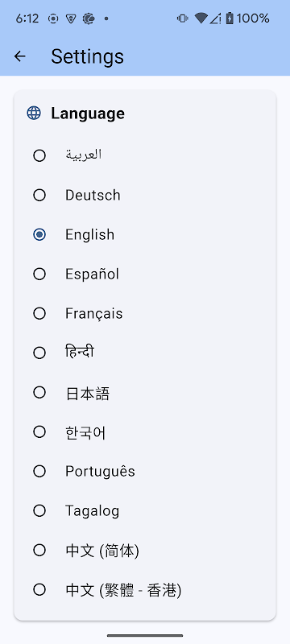This screenshot has height=644, width=290.
Task: Tap the back arrow icon
Action: click(19, 56)
